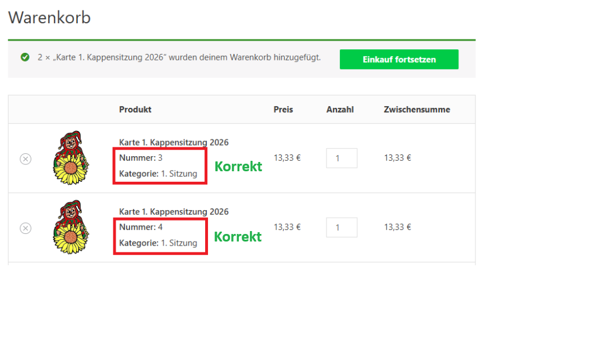595x364 pixels.
Task: Click the Zwischensumme column header
Action: 417,109
